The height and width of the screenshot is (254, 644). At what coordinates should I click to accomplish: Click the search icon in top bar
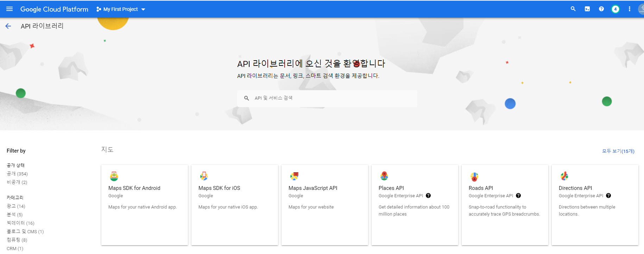[573, 9]
